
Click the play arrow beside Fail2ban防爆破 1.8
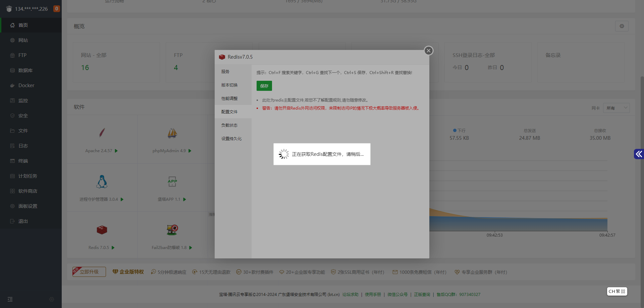[x=191, y=248]
